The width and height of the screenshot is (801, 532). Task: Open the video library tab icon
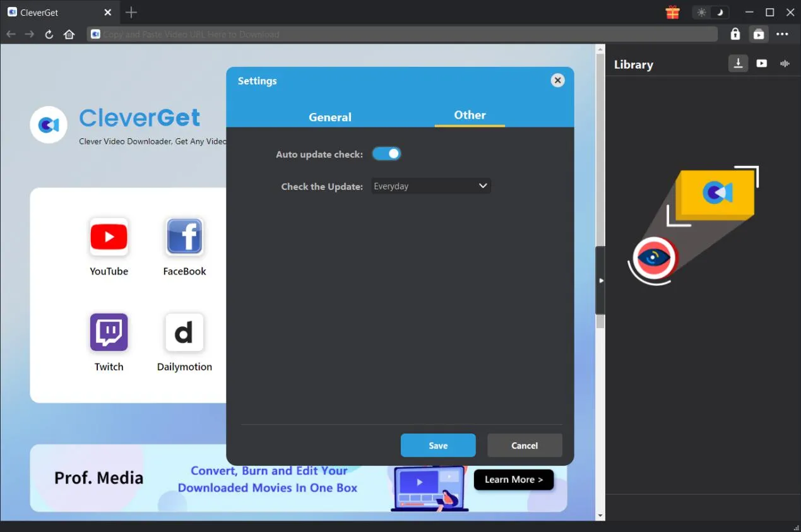click(762, 64)
